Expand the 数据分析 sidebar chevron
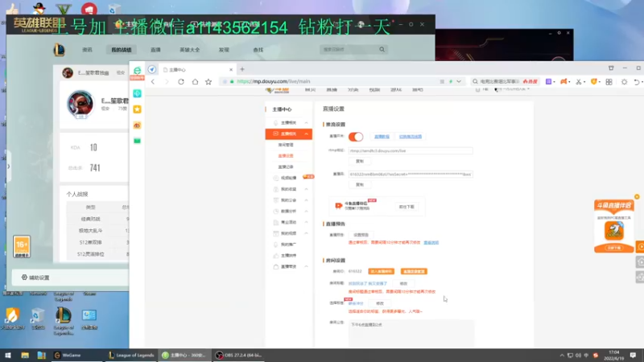The width and height of the screenshot is (644, 362). tap(307, 212)
